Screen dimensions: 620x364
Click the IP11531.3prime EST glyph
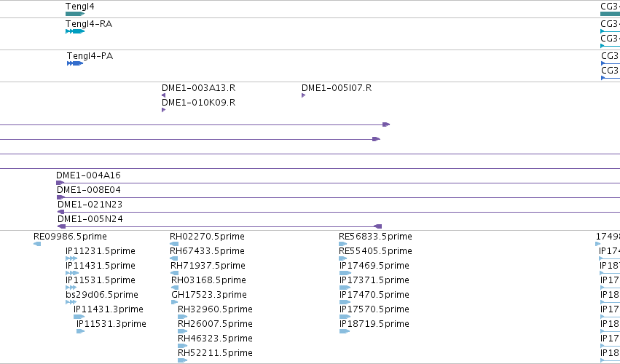pyautogui.click(x=81, y=331)
